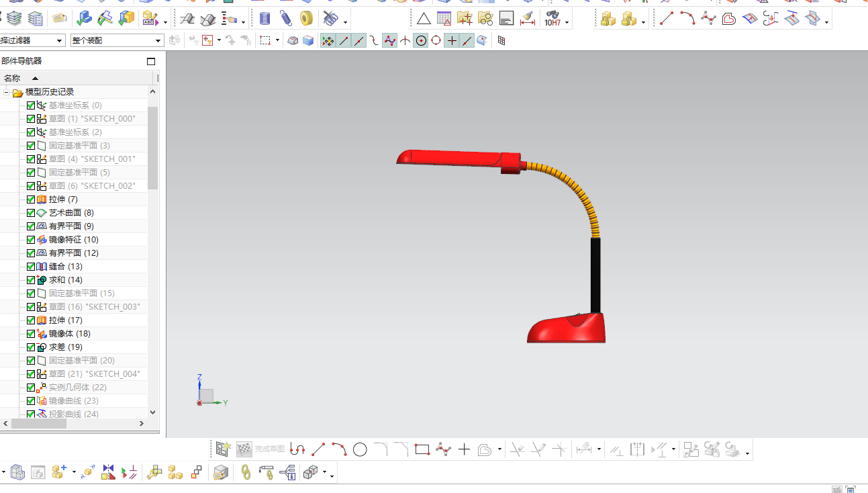This screenshot has height=493, width=868.
Task: Collapse the 模型历史记录 tree node
Action: coord(7,92)
